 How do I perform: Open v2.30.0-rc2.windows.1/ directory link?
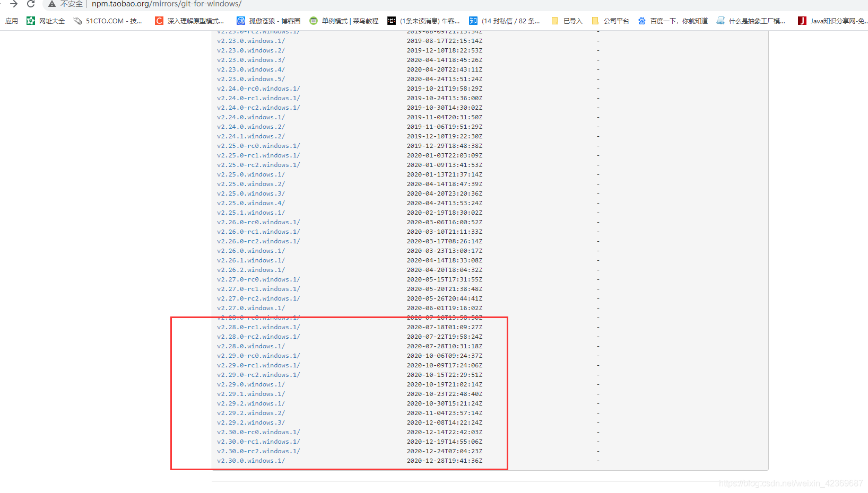tap(258, 451)
